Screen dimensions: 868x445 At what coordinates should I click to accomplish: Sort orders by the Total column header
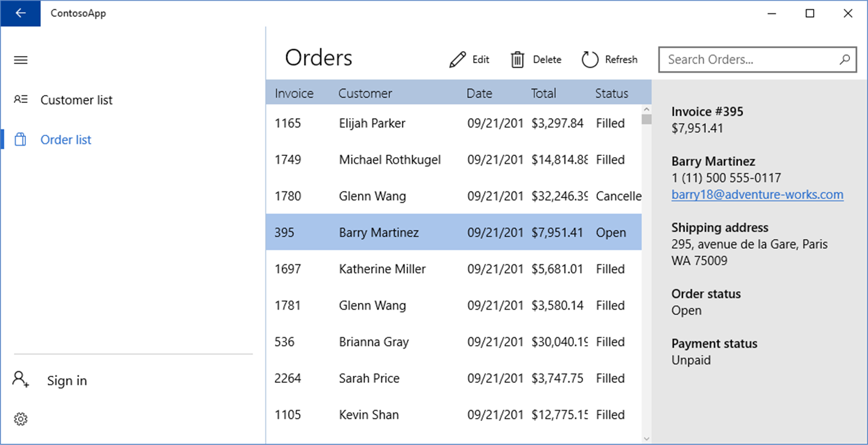tap(544, 93)
